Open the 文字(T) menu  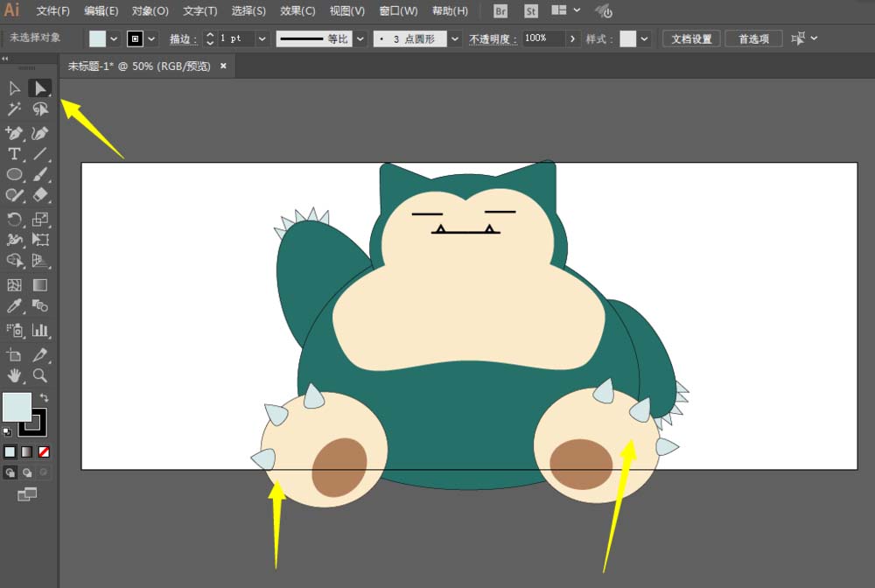point(199,11)
